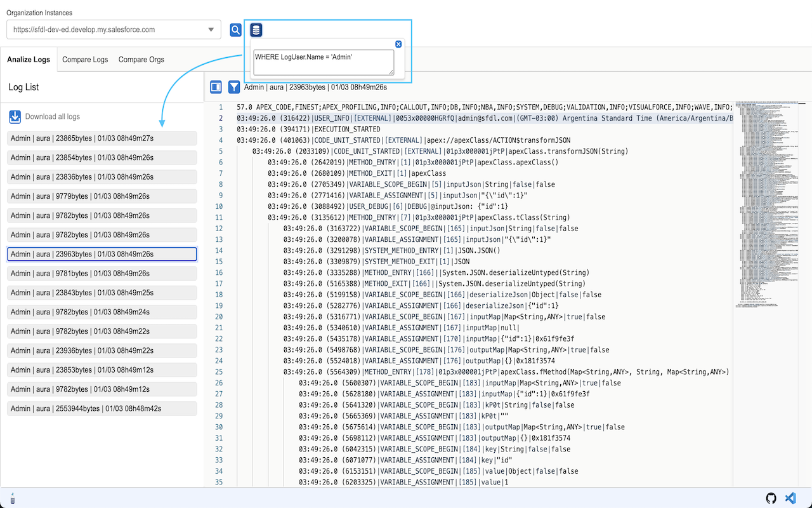Open the 23936bytes log entry
The image size is (812, 508).
[x=102, y=351]
